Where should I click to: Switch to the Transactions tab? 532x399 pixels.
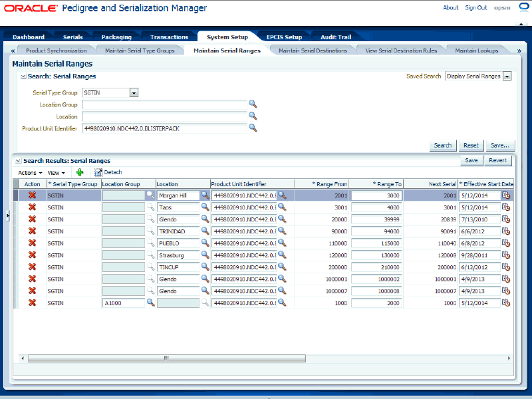pyautogui.click(x=169, y=37)
